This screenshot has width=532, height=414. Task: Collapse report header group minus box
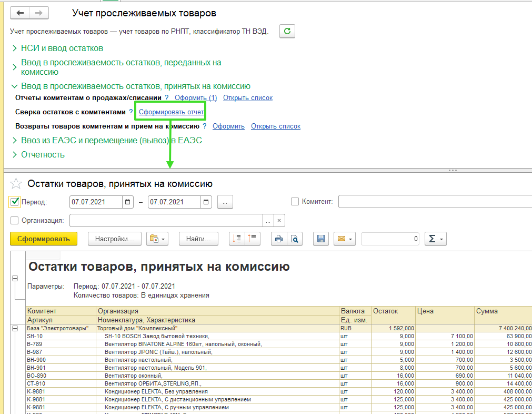pyautogui.click(x=15, y=279)
